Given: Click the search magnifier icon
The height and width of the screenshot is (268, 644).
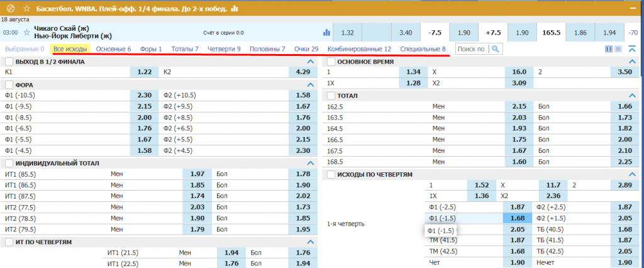Looking at the screenshot, I should [x=496, y=49].
